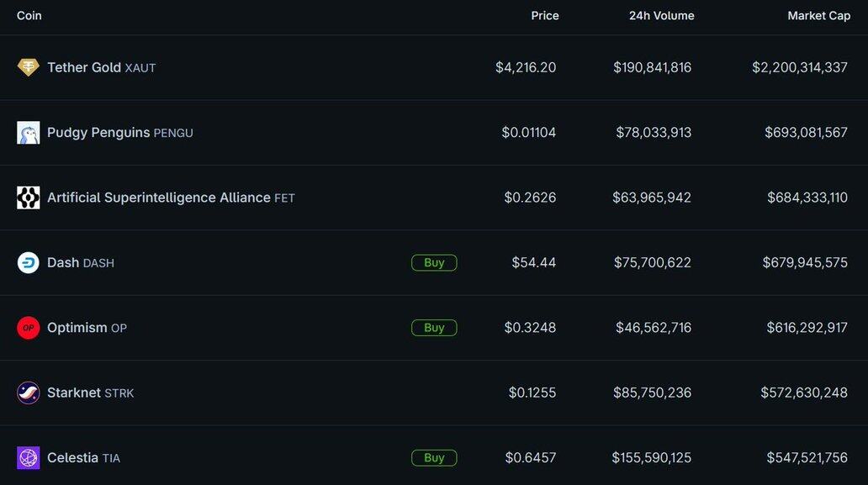Click the Pudgy Penguins logo icon

coord(29,133)
